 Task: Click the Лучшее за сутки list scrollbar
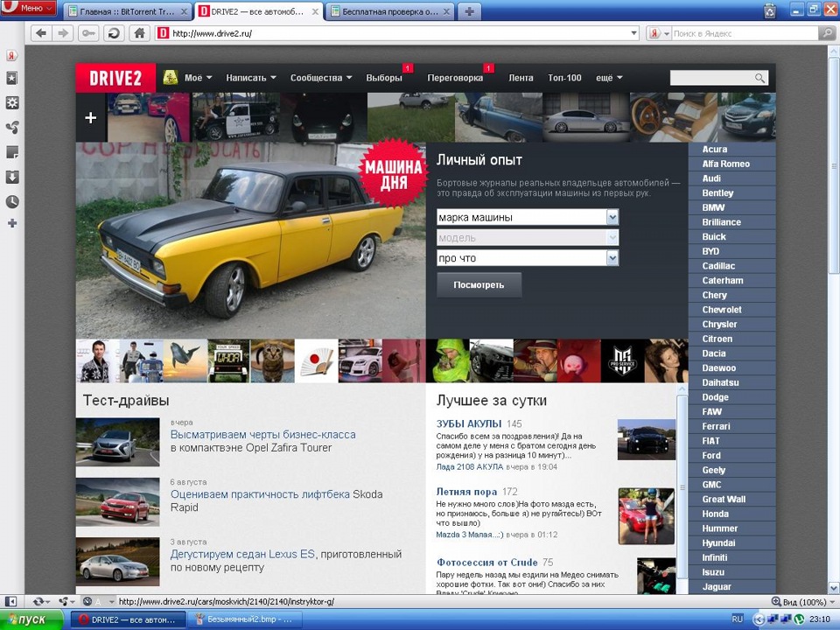(682, 487)
